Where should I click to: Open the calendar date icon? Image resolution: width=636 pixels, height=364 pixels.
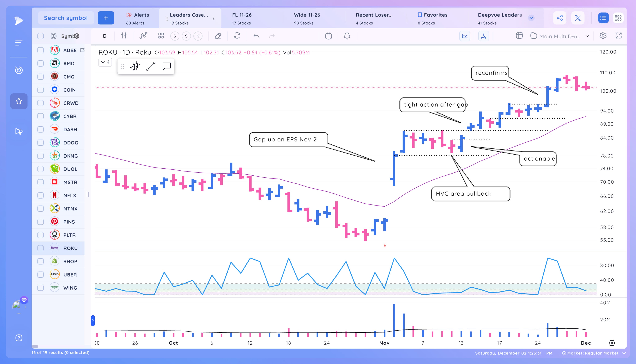pos(328,36)
